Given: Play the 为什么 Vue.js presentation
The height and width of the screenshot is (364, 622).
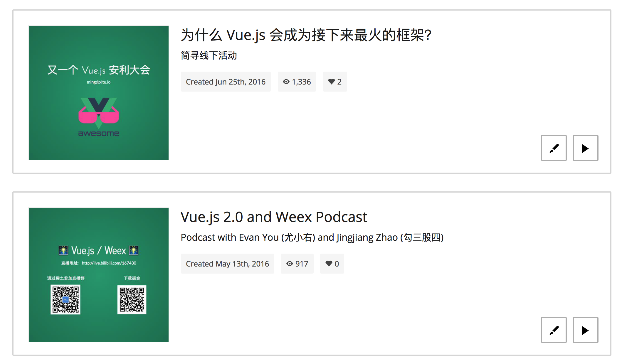Looking at the screenshot, I should coord(585,148).
